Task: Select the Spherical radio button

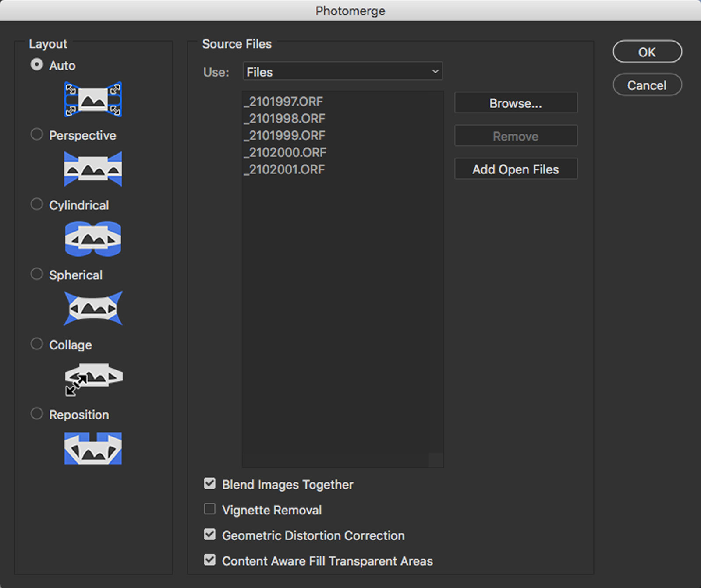Action: coord(37,274)
